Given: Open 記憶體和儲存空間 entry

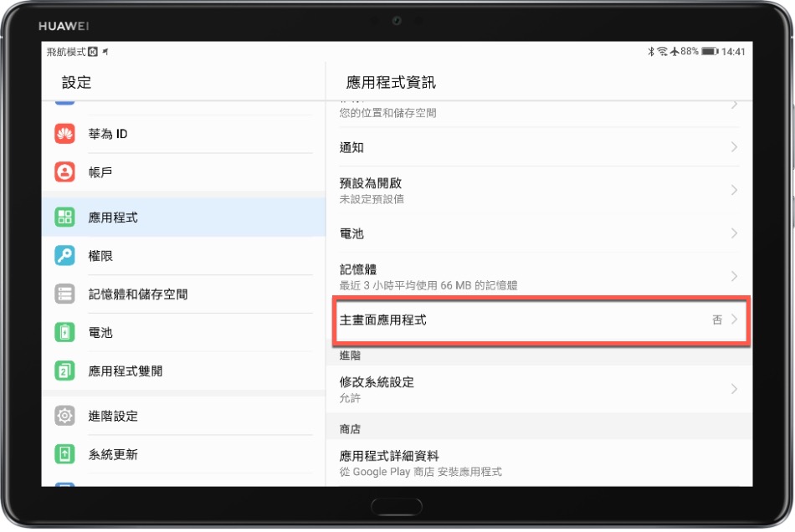Looking at the screenshot, I should click(184, 294).
